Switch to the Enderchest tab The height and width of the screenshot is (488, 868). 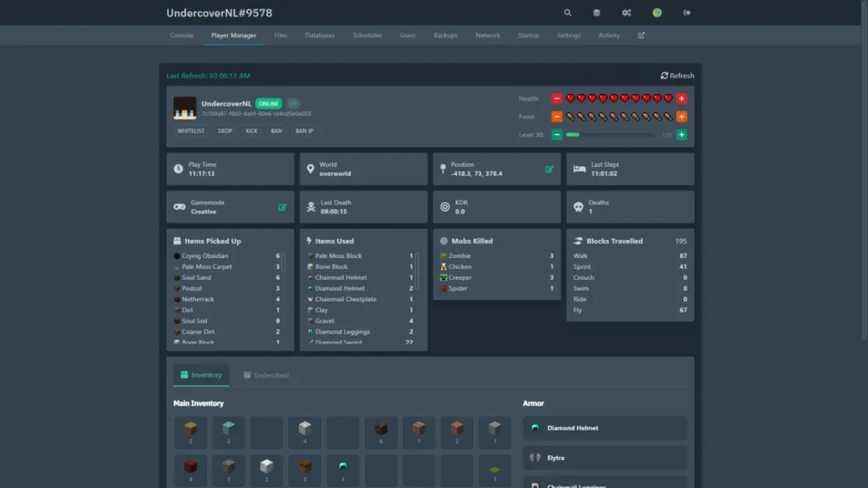coord(266,375)
